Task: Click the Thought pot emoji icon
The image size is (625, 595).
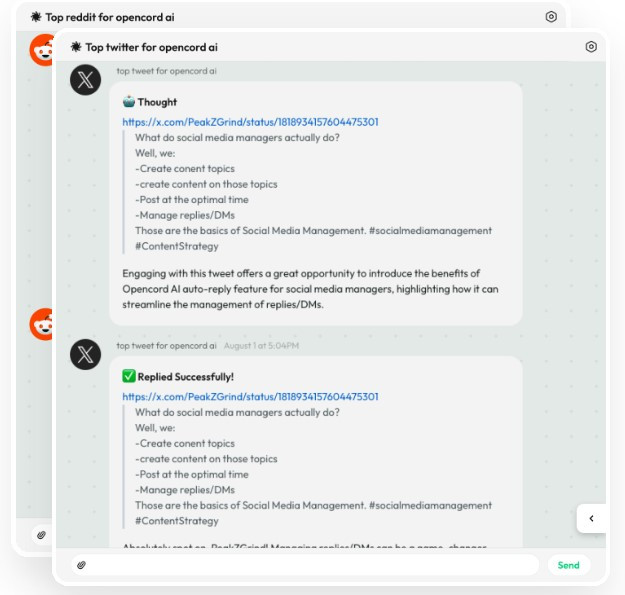Action: point(129,102)
